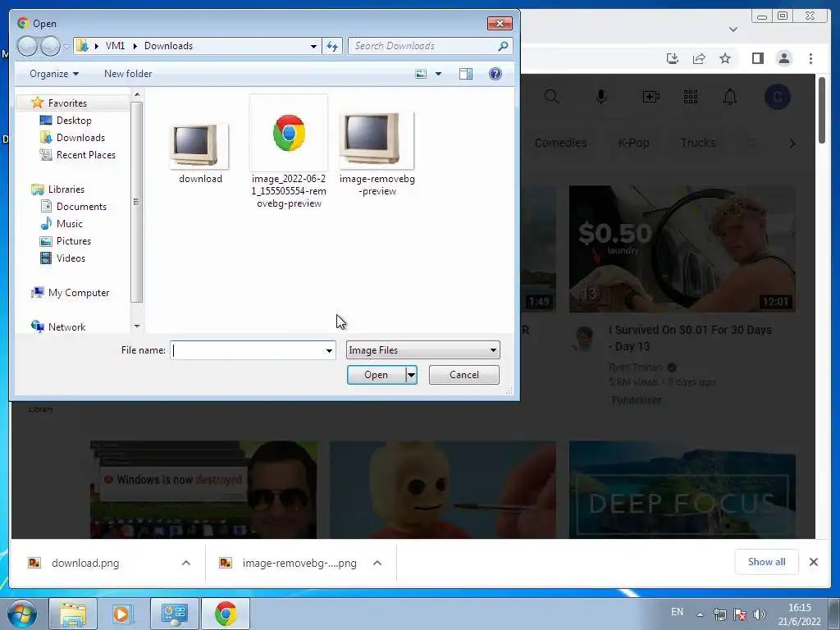The image size is (840, 630).
Task: Click the Forward navigation arrow in Open dialog
Action: pos(50,46)
